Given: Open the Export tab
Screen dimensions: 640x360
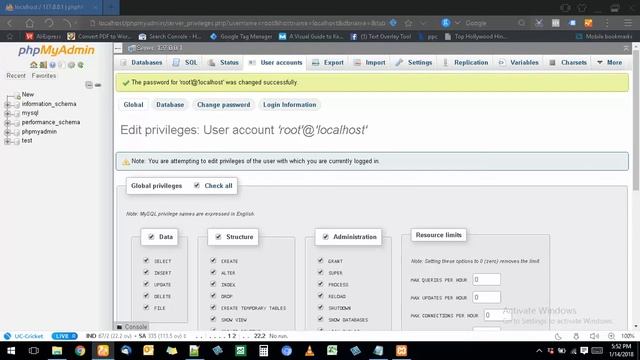Looking at the screenshot, I should point(328,62).
